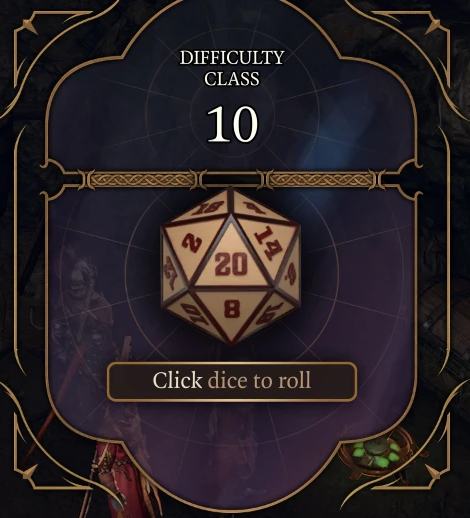Click the 2 face of the die
The width and height of the screenshot is (470, 518).
[x=193, y=245]
